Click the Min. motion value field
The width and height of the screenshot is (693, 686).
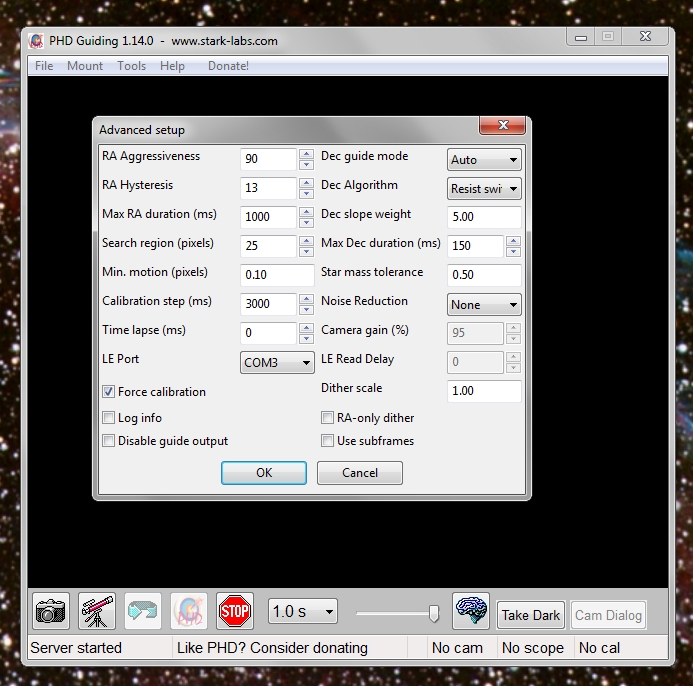277,275
